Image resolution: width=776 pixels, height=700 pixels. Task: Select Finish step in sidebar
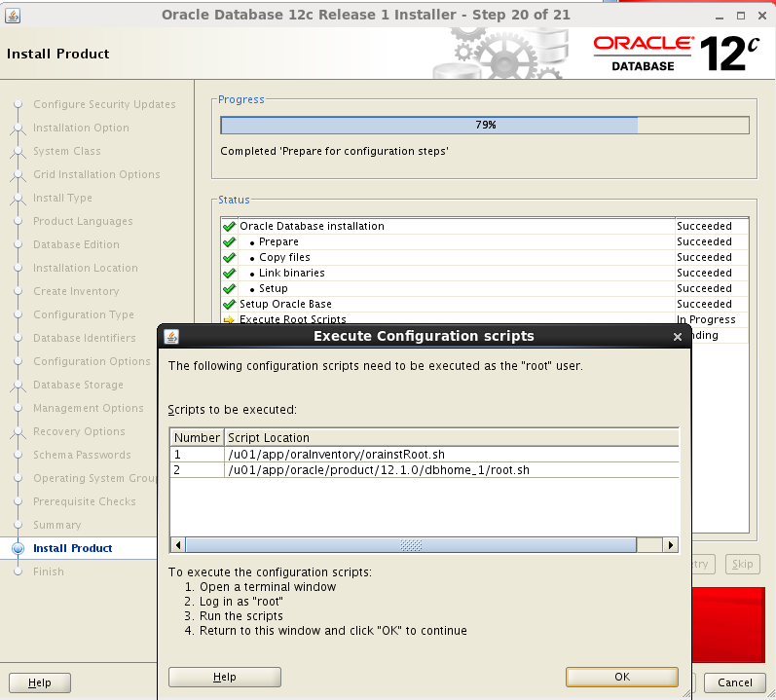(x=49, y=571)
